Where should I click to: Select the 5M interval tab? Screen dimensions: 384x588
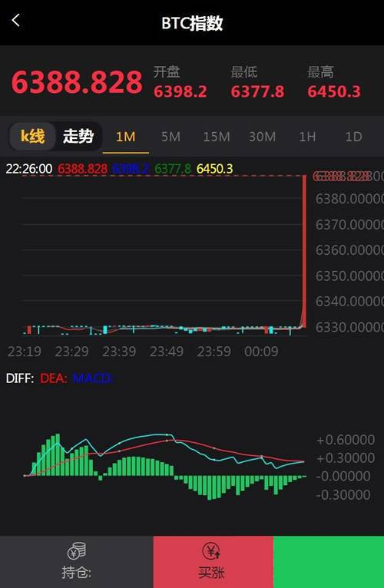[x=170, y=137]
